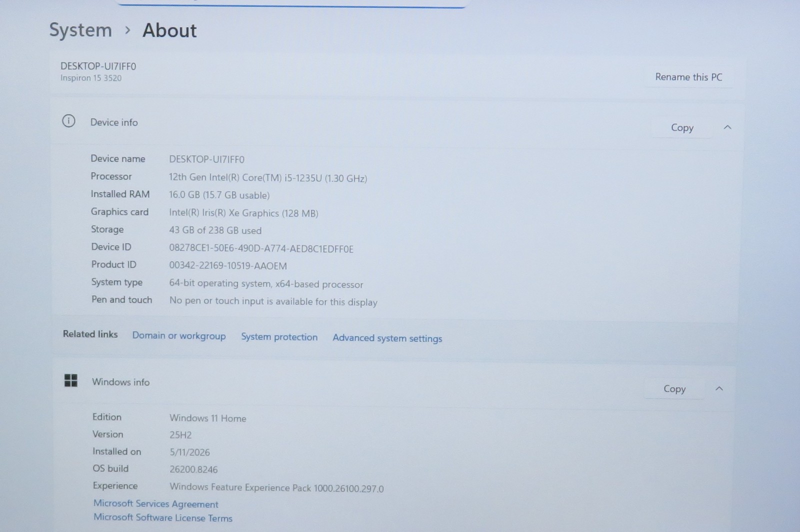Open Microsoft Software License Terms link
This screenshot has height=532, width=800.
[163, 517]
